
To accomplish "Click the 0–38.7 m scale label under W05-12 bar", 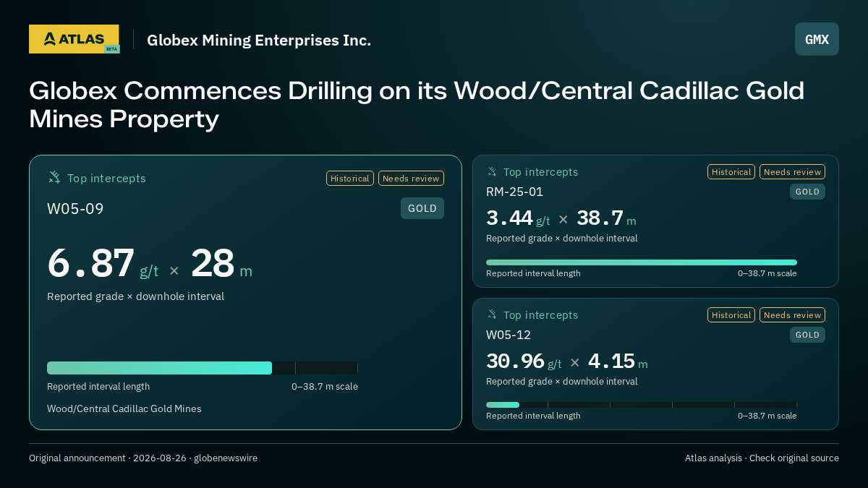I will (x=767, y=416).
